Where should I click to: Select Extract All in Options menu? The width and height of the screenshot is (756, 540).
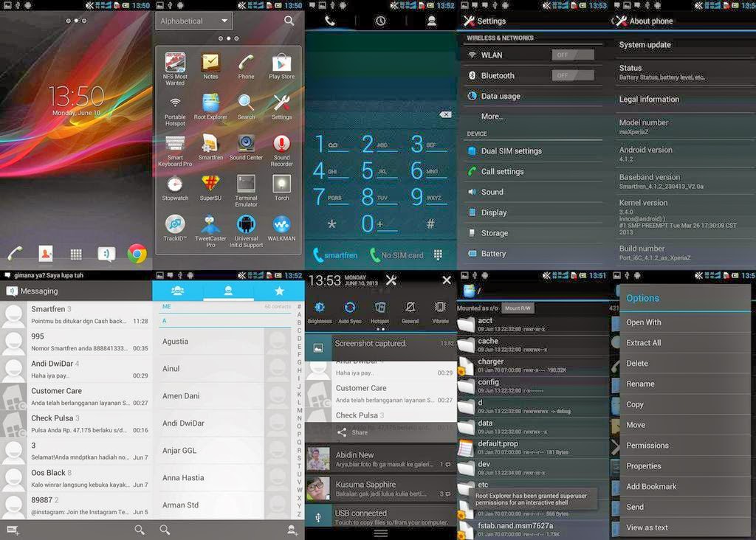point(684,342)
